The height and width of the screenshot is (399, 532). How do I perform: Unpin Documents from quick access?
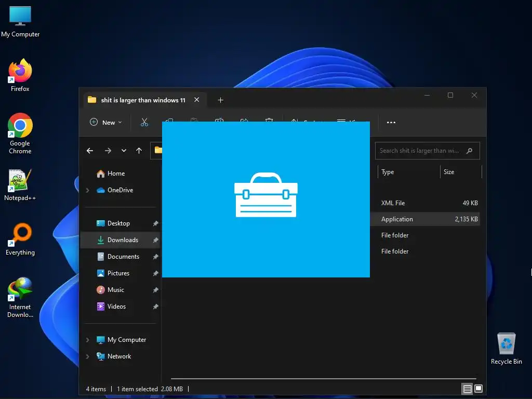coord(155,257)
